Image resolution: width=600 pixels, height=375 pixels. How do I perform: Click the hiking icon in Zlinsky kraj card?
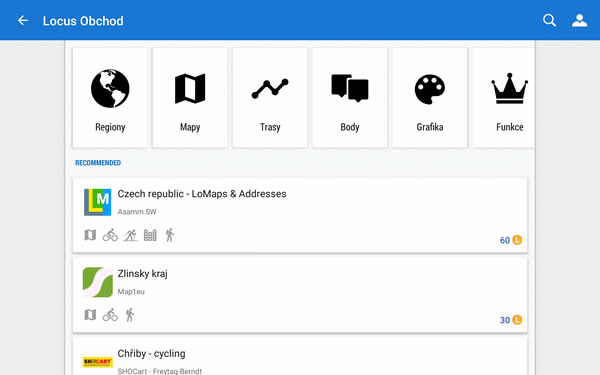pyautogui.click(x=130, y=315)
